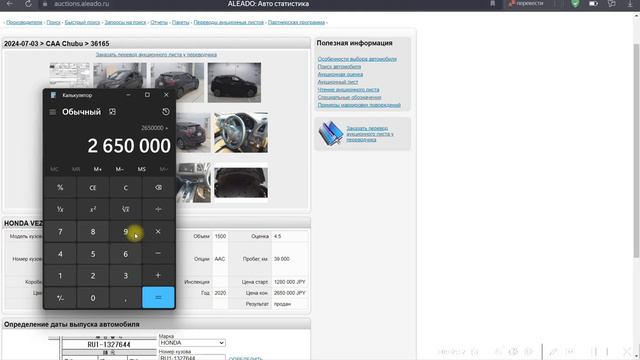Click the minus operator key

point(158,253)
